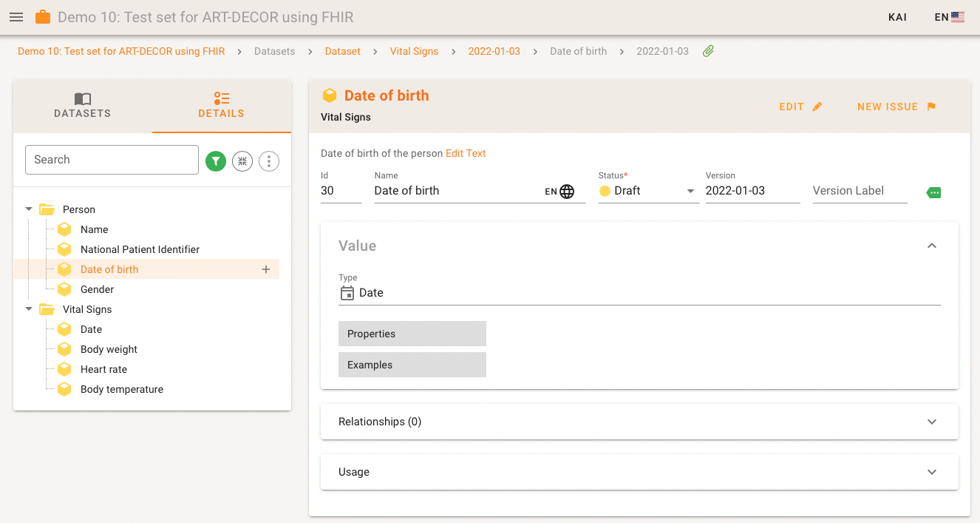Click the orange briefcase project icon
This screenshot has width=980, height=523.
click(43, 17)
